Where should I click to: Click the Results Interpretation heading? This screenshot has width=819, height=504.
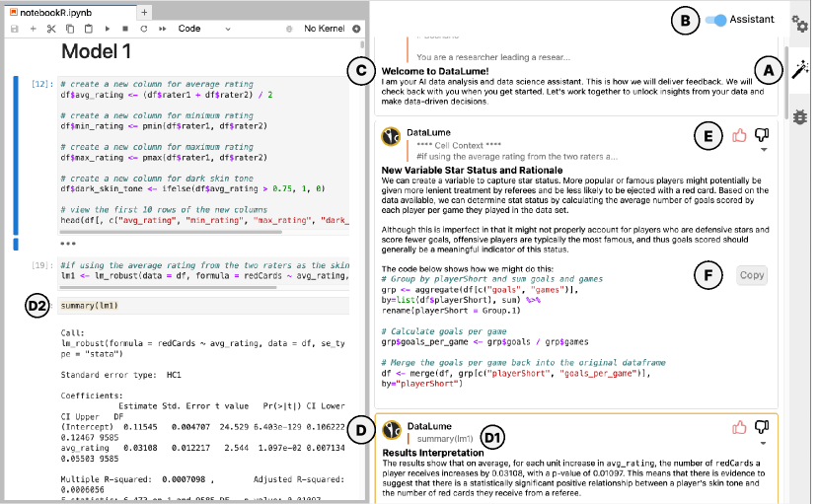point(433,453)
